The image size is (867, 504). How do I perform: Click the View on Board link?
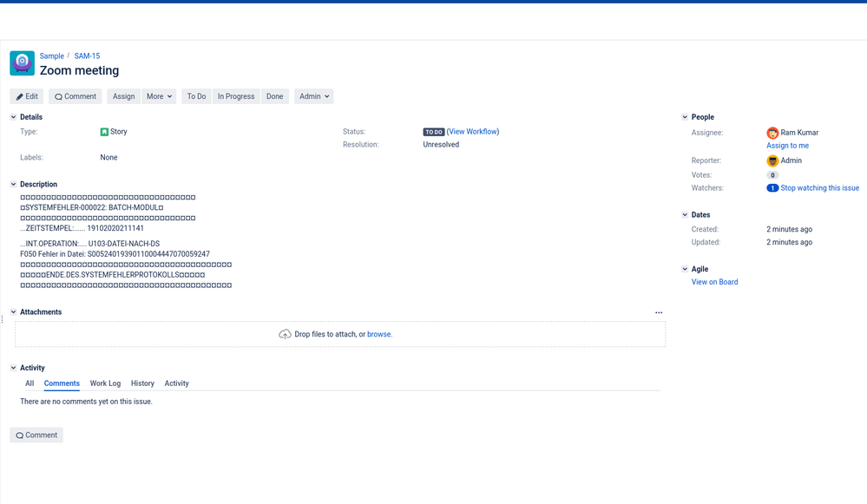tap(714, 282)
